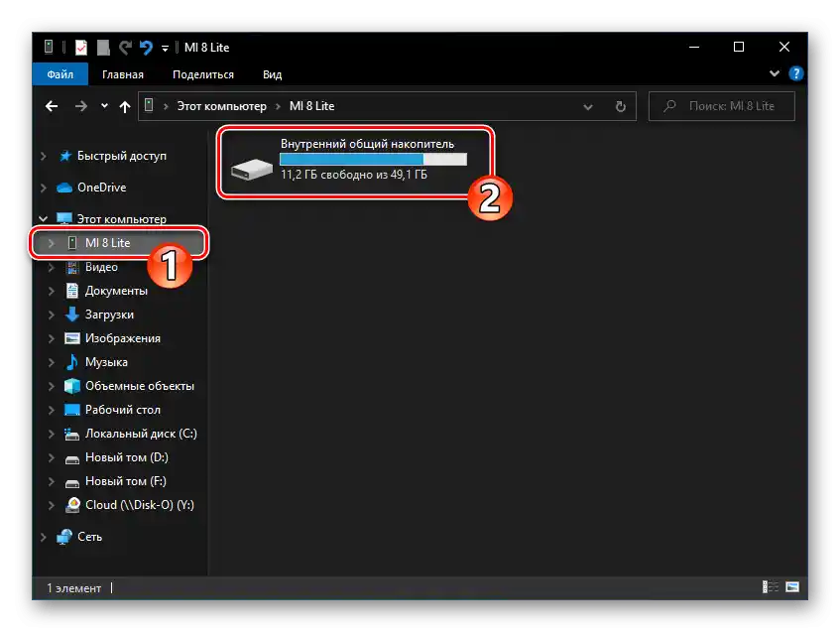840x632 pixels.
Task: Open the Изображения folder in the tree
Action: click(123, 338)
